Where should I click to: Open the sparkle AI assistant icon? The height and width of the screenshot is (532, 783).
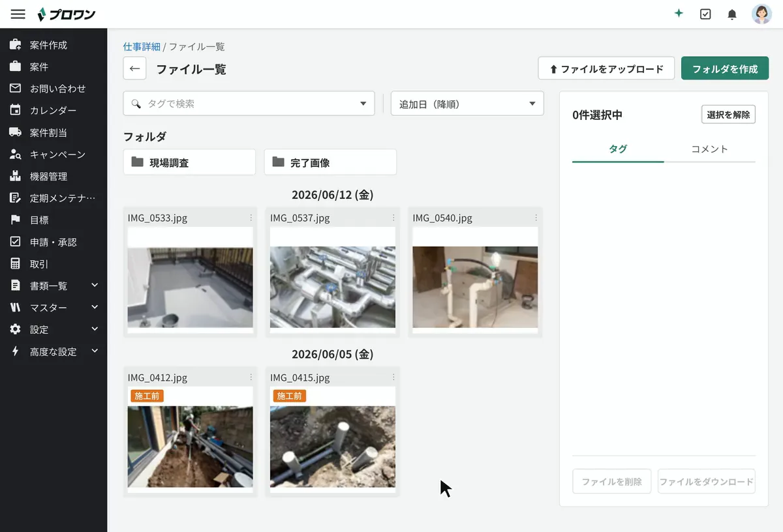(679, 14)
